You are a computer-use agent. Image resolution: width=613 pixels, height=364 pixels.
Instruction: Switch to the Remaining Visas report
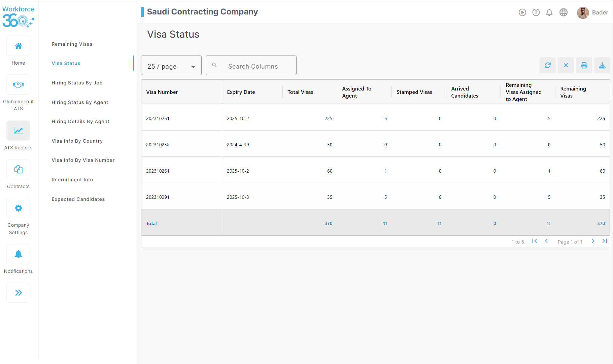point(72,44)
